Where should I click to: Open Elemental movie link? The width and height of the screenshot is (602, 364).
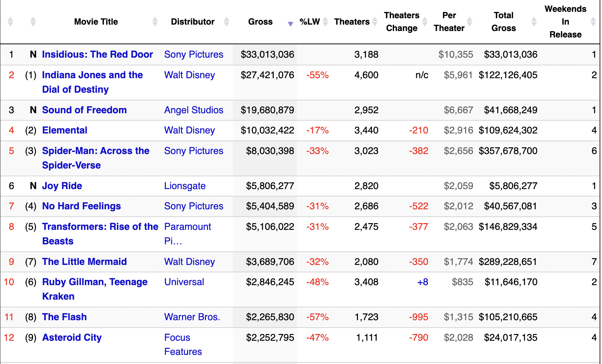pyautogui.click(x=65, y=130)
